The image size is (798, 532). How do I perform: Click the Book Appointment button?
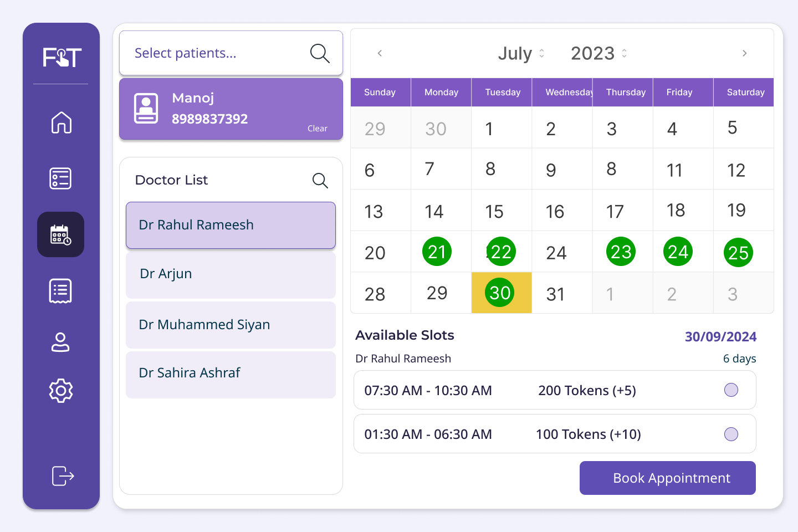667,478
